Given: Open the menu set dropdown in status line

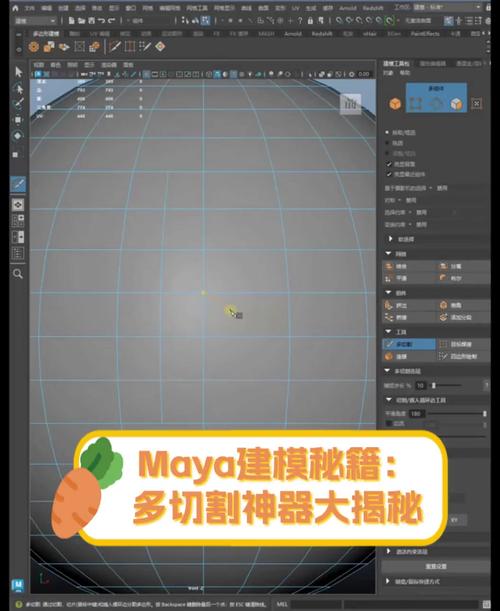Looking at the screenshot, I should 35,21.
